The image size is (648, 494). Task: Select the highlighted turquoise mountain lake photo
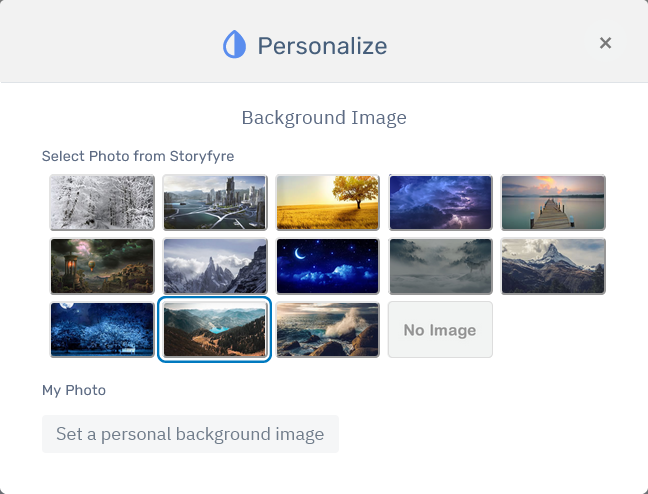coord(215,330)
